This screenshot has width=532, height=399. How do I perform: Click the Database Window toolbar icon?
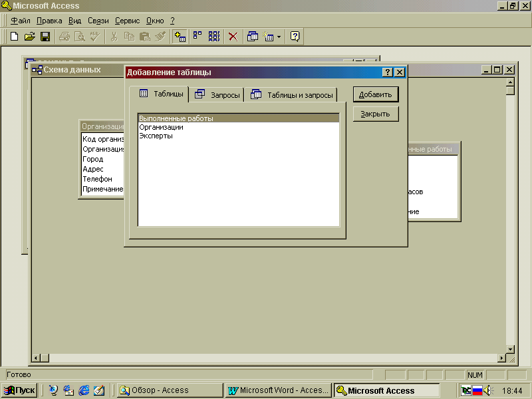pos(253,37)
